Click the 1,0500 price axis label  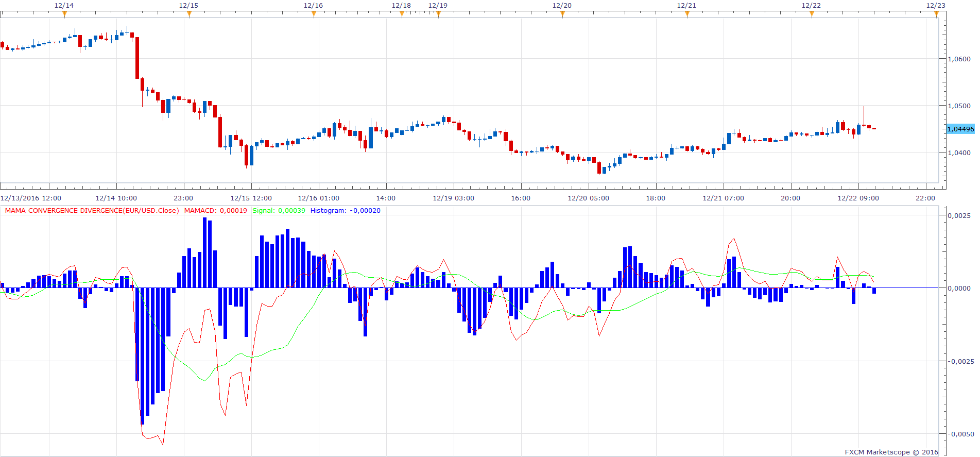(x=959, y=106)
